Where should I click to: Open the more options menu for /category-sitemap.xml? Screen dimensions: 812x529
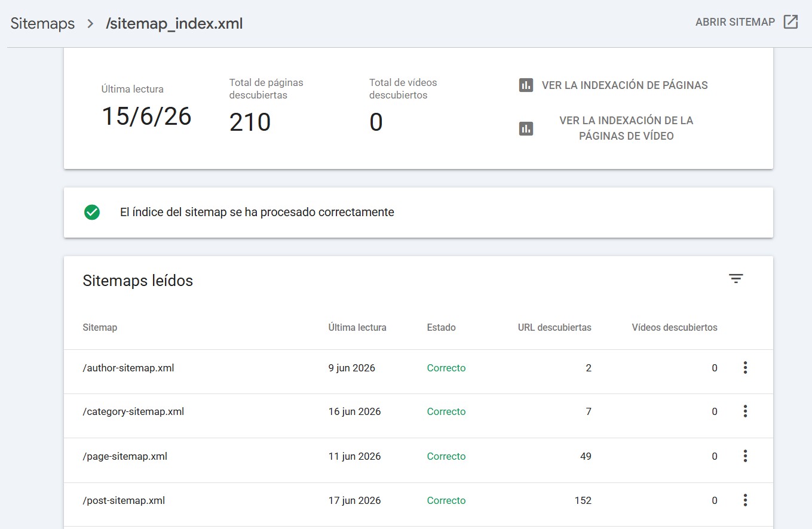745,411
